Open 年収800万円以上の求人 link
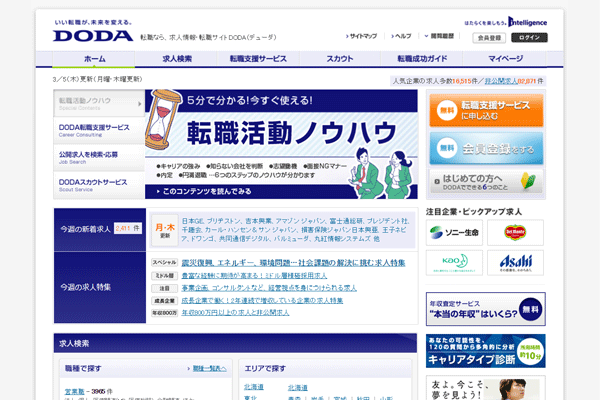Image resolution: width=600 pixels, height=400 pixels. tap(235, 313)
